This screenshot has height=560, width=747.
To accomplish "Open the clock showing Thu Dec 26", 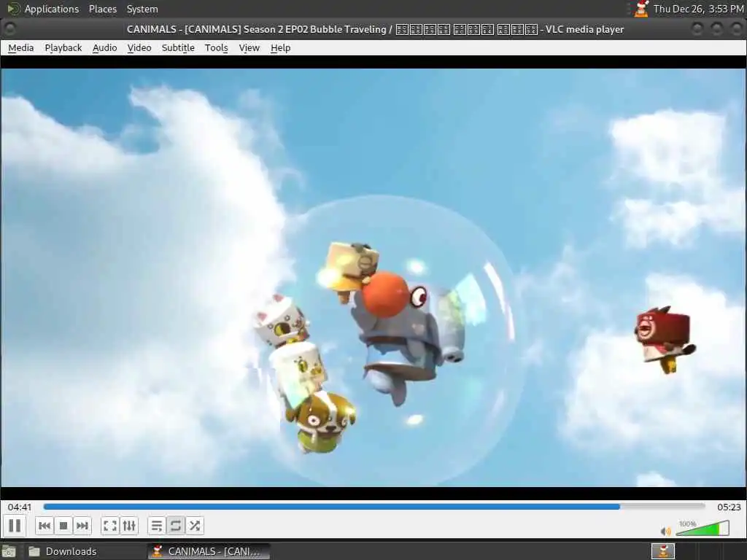I will [698, 9].
